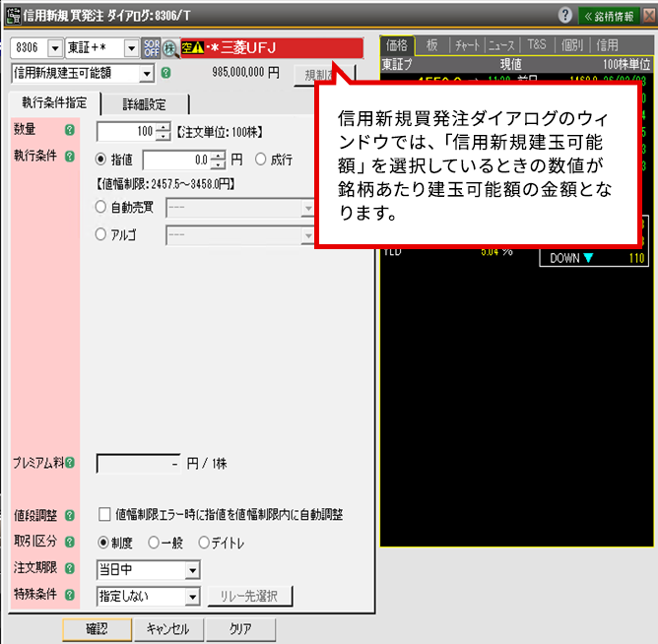
Task: Open 板 tab in info panel
Action: 432,45
